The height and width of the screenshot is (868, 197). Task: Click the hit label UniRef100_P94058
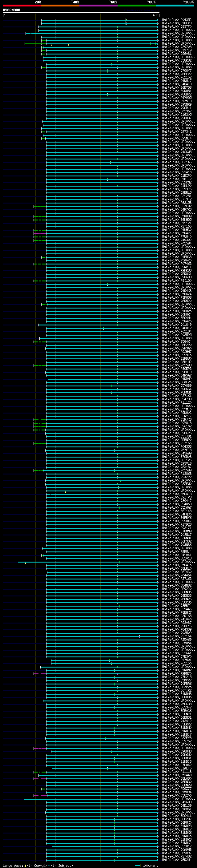click(x=177, y=504)
